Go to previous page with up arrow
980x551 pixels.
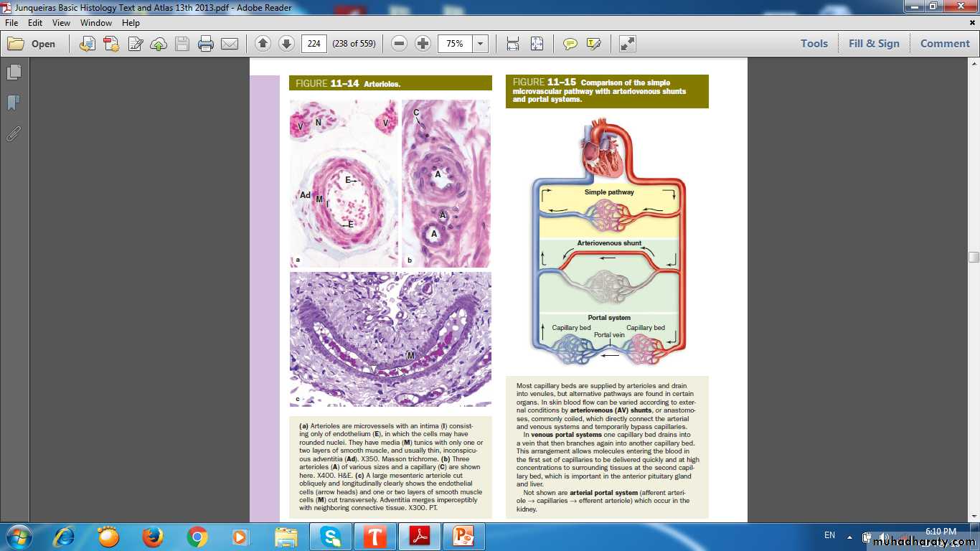click(x=263, y=44)
